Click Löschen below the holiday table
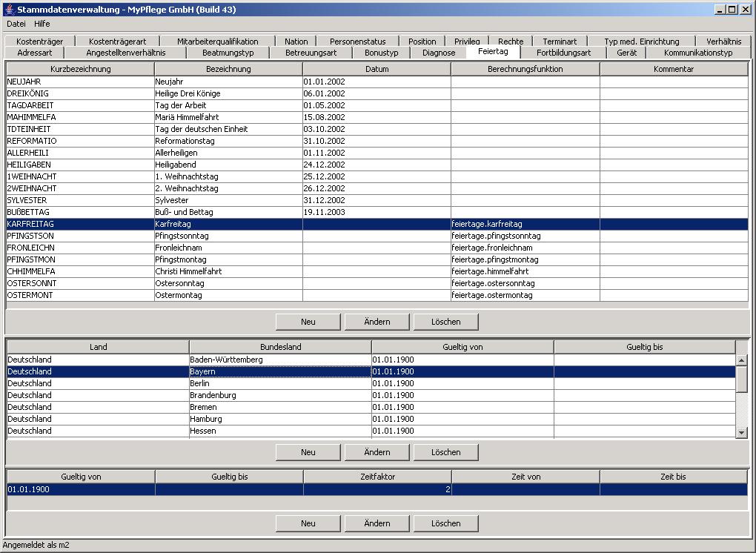 coord(446,322)
